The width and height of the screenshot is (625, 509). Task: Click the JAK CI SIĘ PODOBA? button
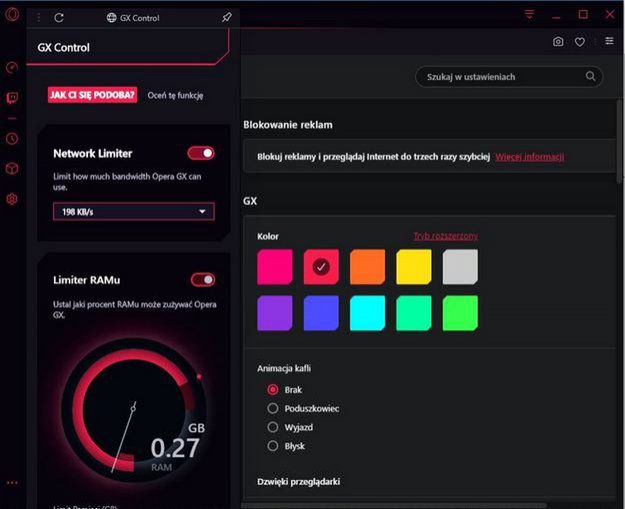92,95
